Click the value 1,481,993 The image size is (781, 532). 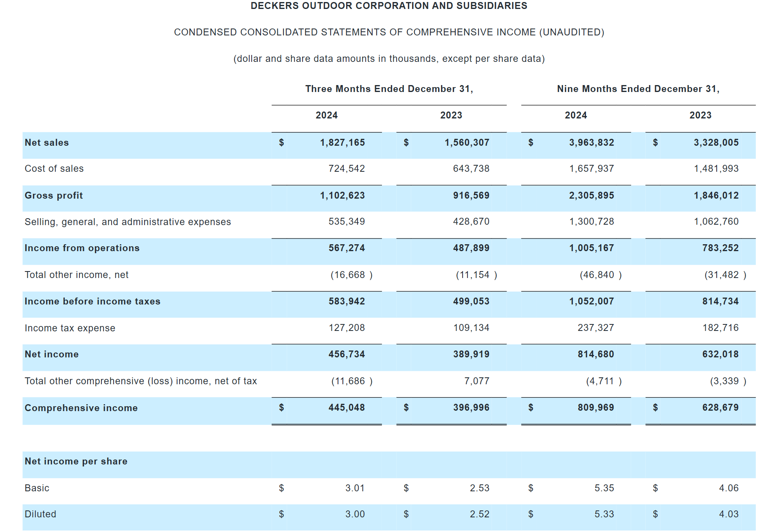[716, 169]
